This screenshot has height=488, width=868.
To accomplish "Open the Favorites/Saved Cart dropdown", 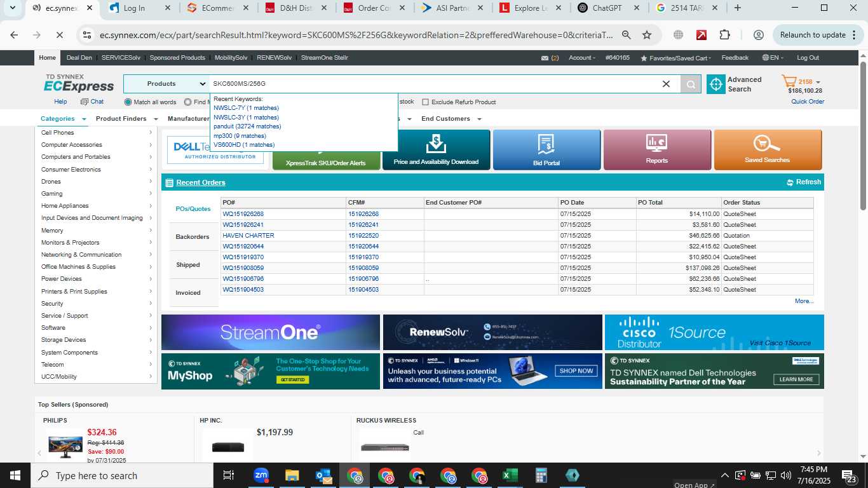I will coord(677,58).
